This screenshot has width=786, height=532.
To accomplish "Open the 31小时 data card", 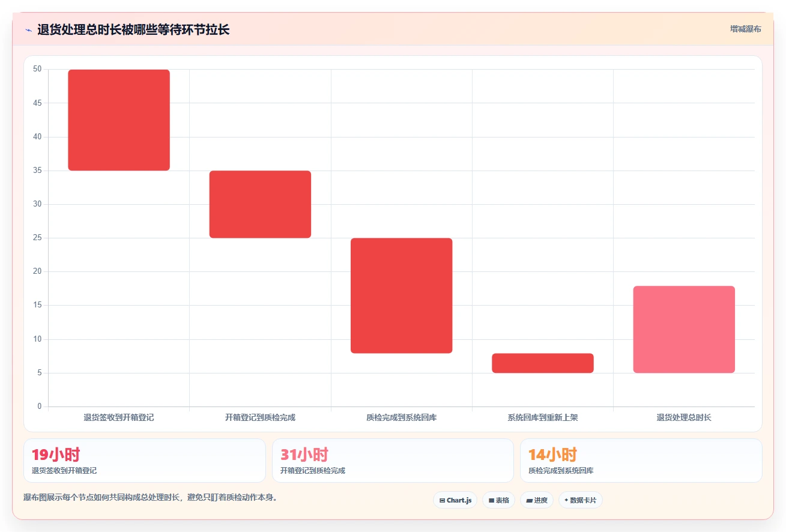I will 393,461.
